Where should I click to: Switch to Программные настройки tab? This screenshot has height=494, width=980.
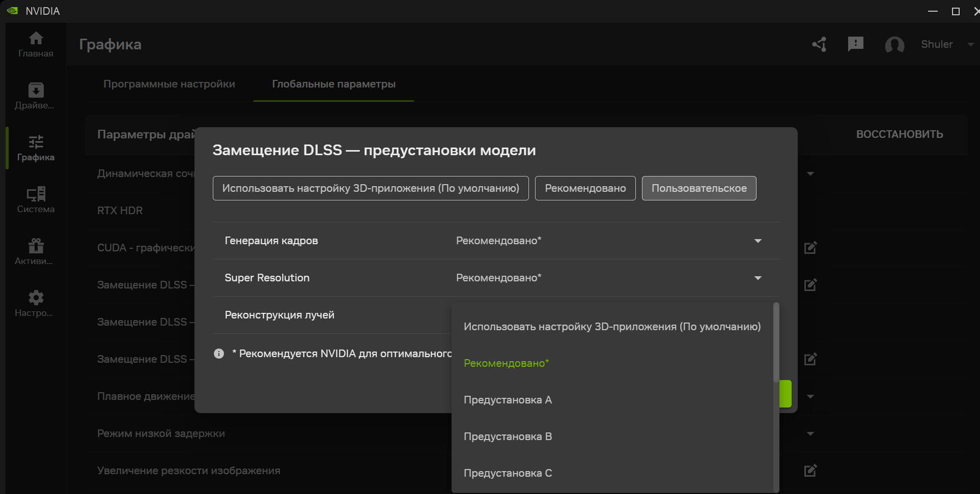point(169,84)
